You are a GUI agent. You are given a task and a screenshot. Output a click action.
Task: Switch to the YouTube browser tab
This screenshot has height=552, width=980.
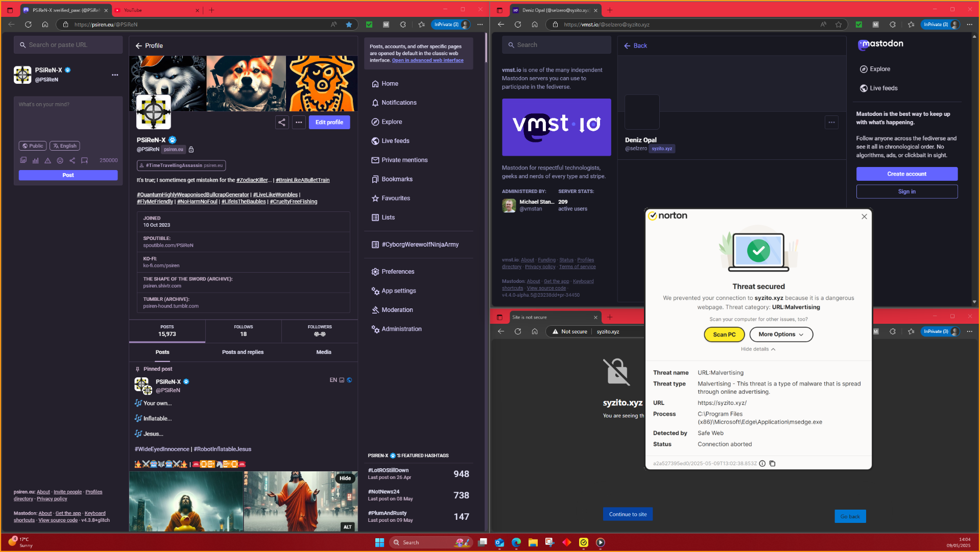pos(157,10)
